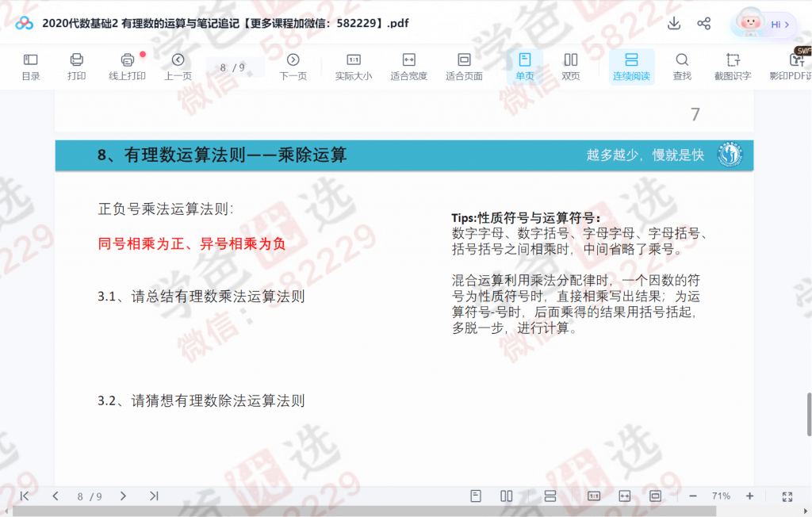
Task: Edit the page number field in toolbar
Action: [x=236, y=67]
